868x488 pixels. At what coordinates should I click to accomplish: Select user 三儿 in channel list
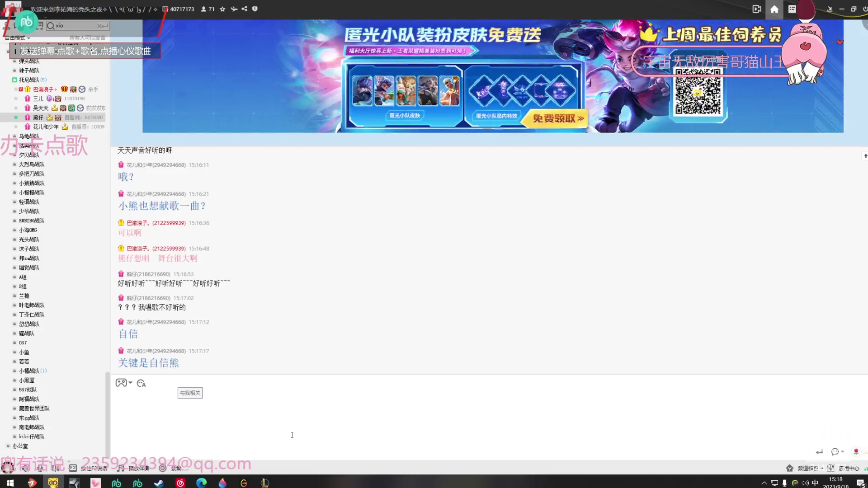[x=38, y=99]
